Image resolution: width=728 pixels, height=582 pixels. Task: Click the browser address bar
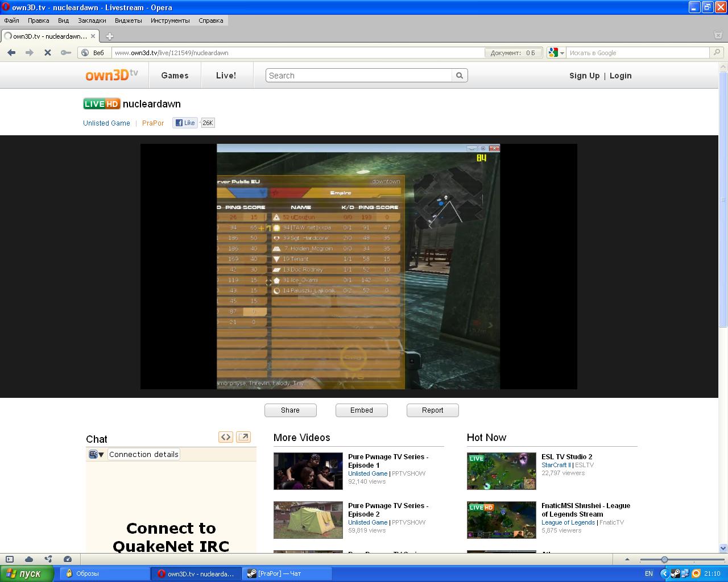point(299,53)
